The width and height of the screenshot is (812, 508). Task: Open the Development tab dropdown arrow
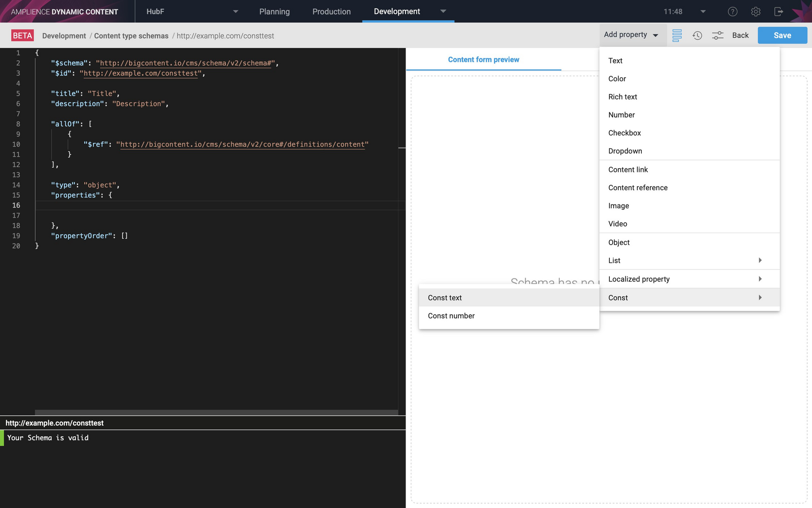443,11
